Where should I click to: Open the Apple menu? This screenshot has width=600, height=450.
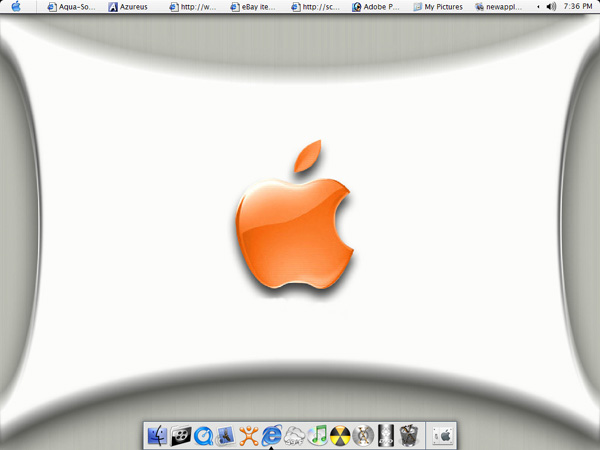(x=16, y=6)
